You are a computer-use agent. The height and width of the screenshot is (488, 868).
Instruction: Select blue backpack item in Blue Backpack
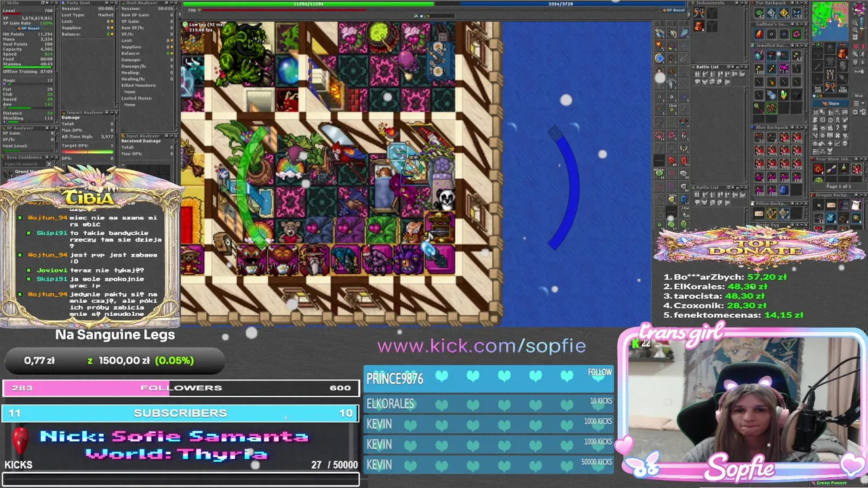(x=784, y=190)
